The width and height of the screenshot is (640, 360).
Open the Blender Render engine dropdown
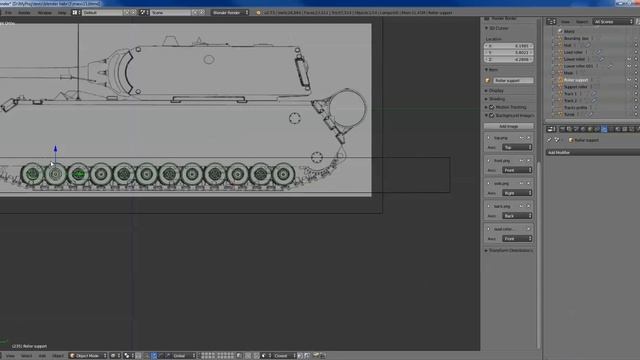coord(230,13)
